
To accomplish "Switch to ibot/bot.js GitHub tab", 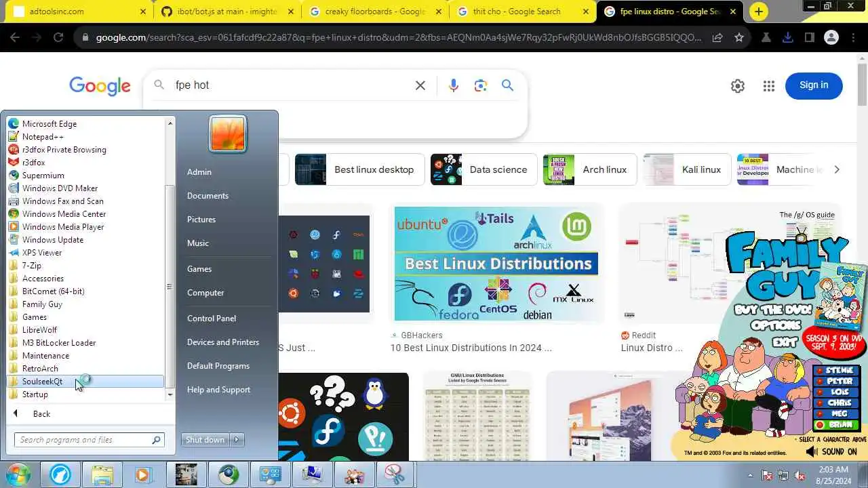I will click(x=227, y=12).
